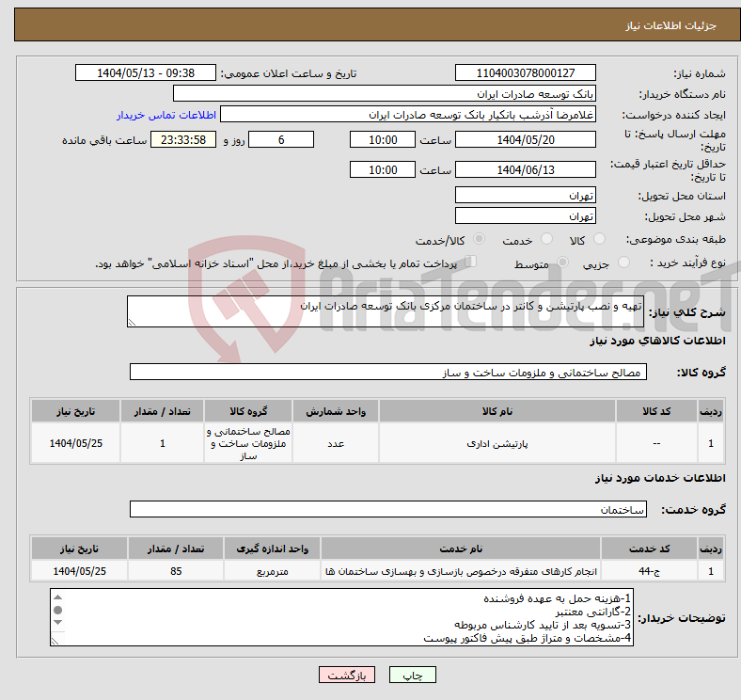Screen dimensions: 741x700
Task: Select the کالا radio button
Action: point(599,239)
